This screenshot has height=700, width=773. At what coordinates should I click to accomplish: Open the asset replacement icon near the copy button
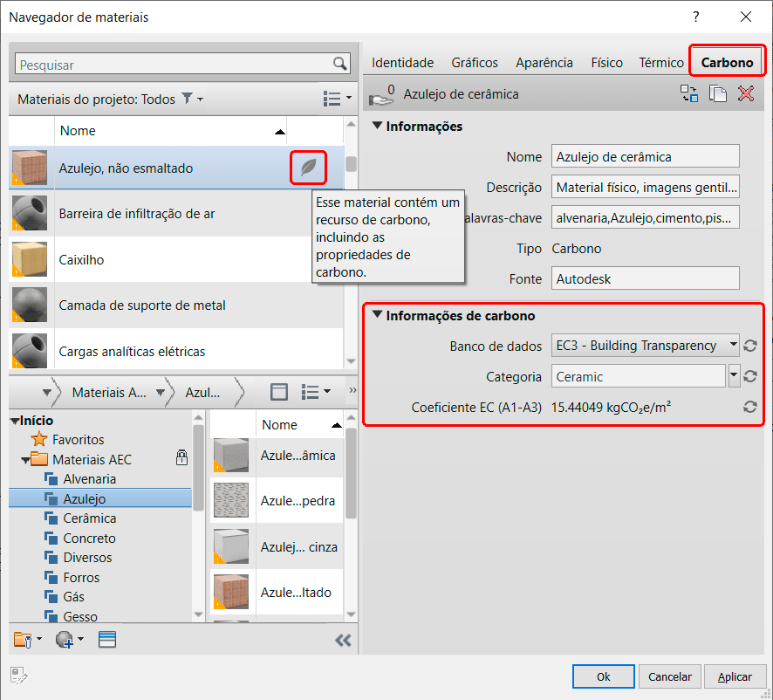(x=689, y=93)
